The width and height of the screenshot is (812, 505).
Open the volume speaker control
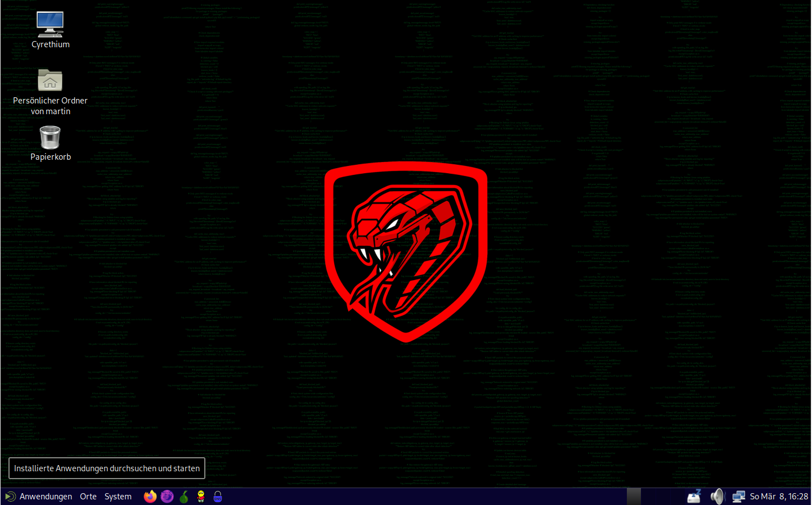[717, 497]
